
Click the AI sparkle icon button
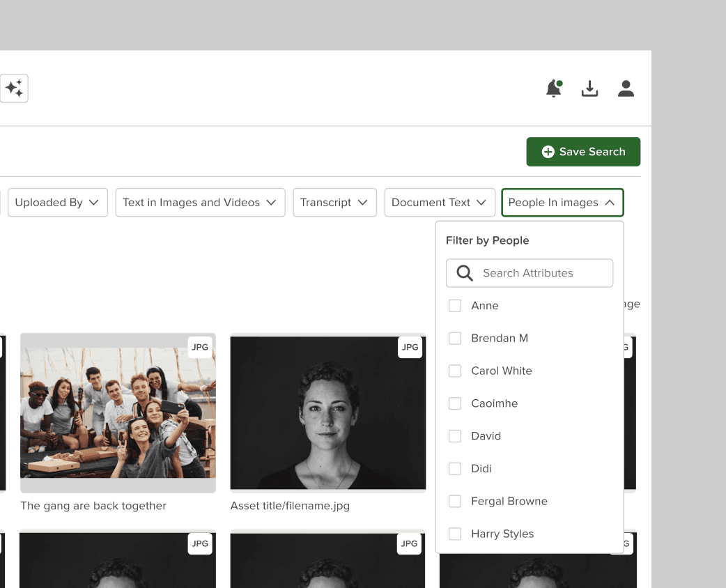(14, 88)
